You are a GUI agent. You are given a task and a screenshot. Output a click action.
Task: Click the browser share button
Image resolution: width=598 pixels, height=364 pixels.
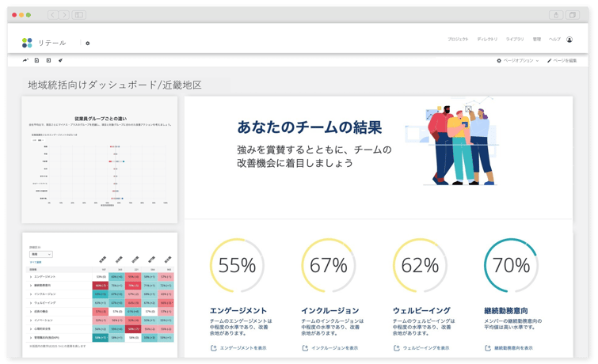556,15
